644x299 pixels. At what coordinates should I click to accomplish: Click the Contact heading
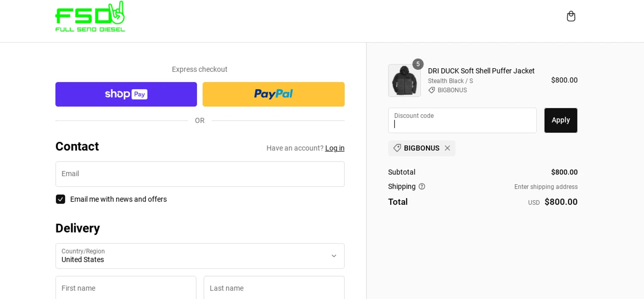tap(77, 146)
